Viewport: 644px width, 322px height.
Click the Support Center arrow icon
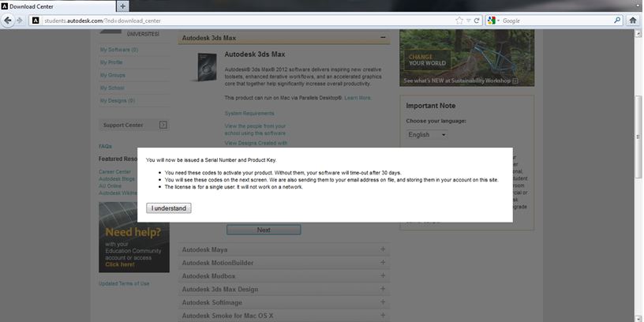pos(163,125)
